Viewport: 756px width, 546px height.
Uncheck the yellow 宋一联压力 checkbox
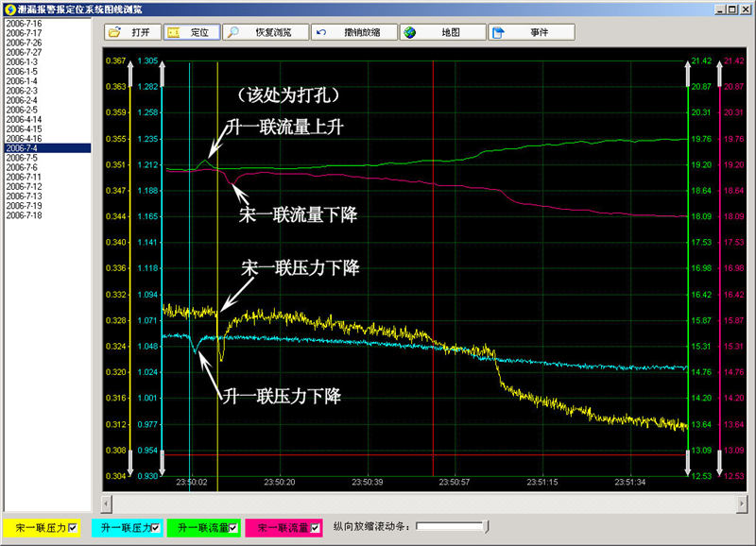tap(73, 526)
